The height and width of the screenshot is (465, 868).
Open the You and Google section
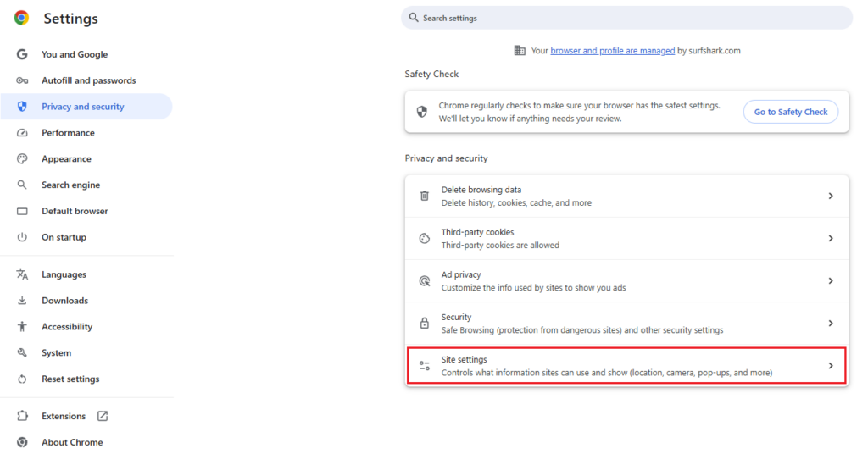(86, 54)
